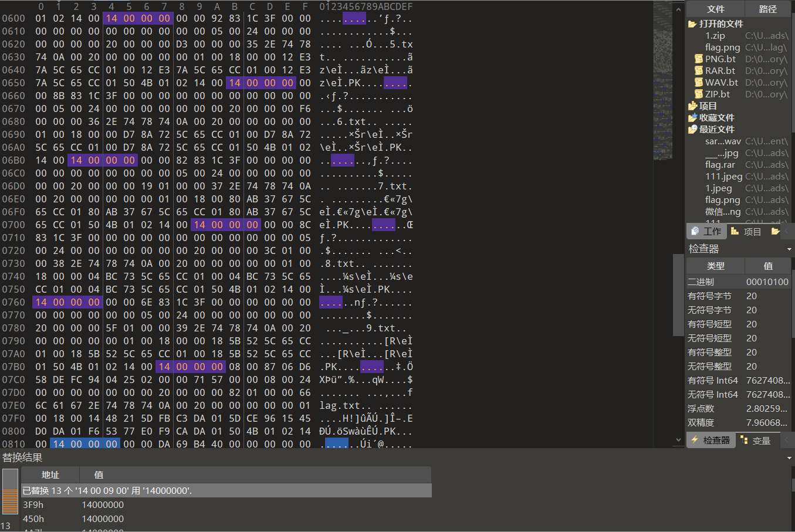Click the 类型 column header in inspector
Viewport: 795px width, 532px height.
(x=715, y=266)
